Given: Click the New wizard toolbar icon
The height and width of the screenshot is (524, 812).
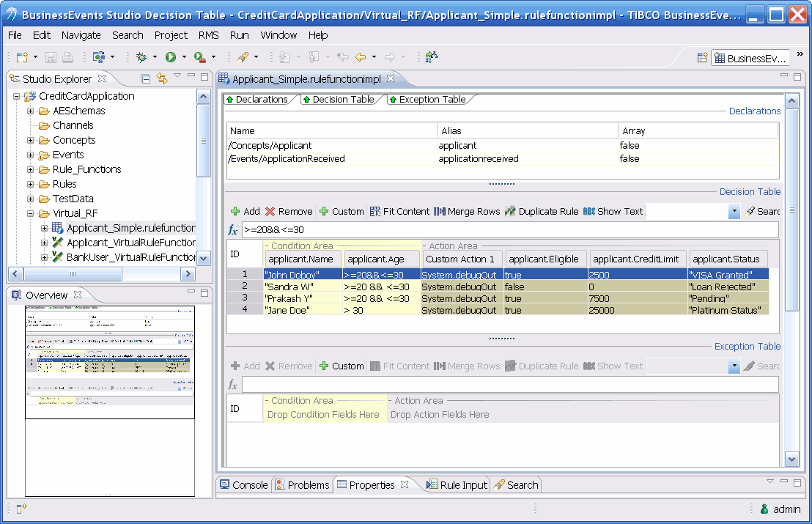Looking at the screenshot, I should 22,56.
